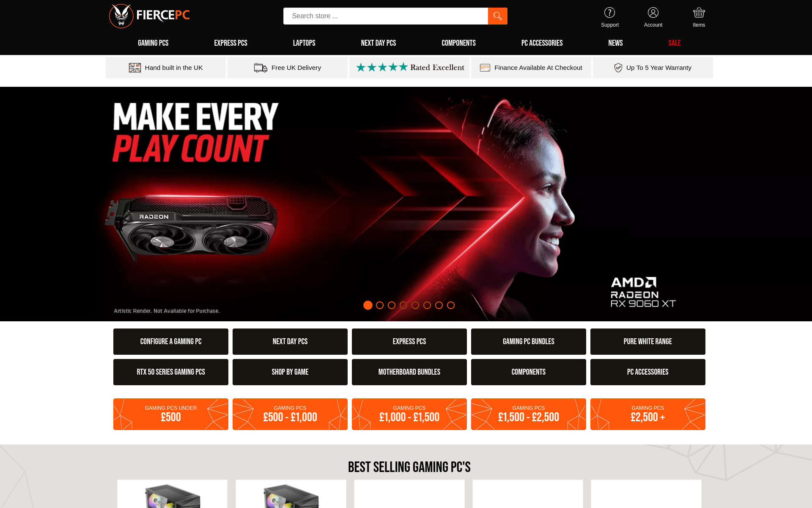Open the Gaming PCs navigation menu
The image size is (812, 508).
[153, 43]
